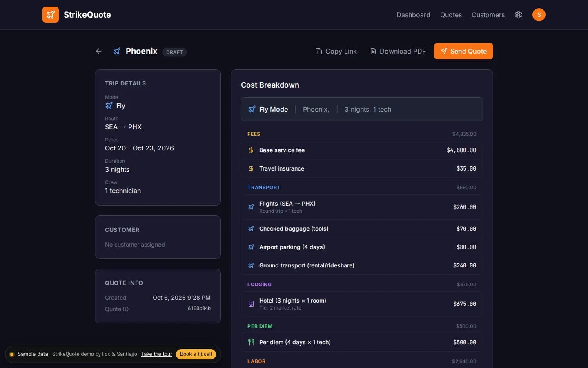Screen dimensions: 588x368
Task: Click the plane icon beside Checked baggage
Action: pos(251,229)
